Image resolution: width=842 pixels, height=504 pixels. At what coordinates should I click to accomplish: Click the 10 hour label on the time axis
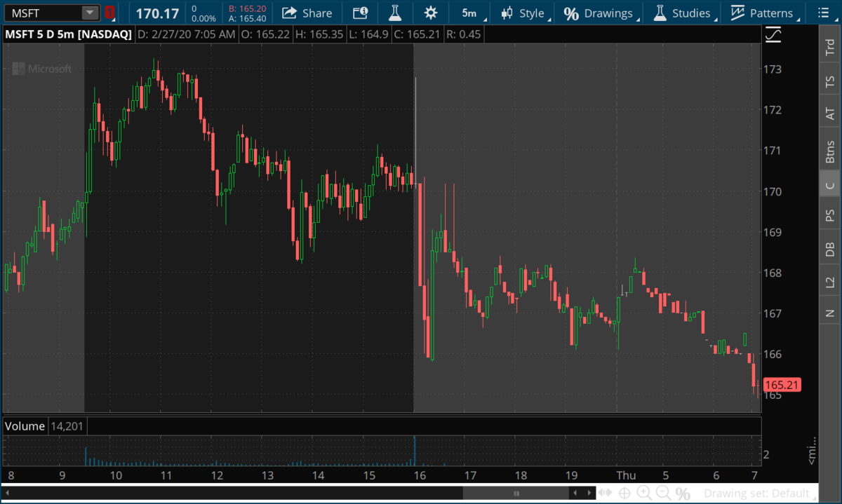pos(115,476)
